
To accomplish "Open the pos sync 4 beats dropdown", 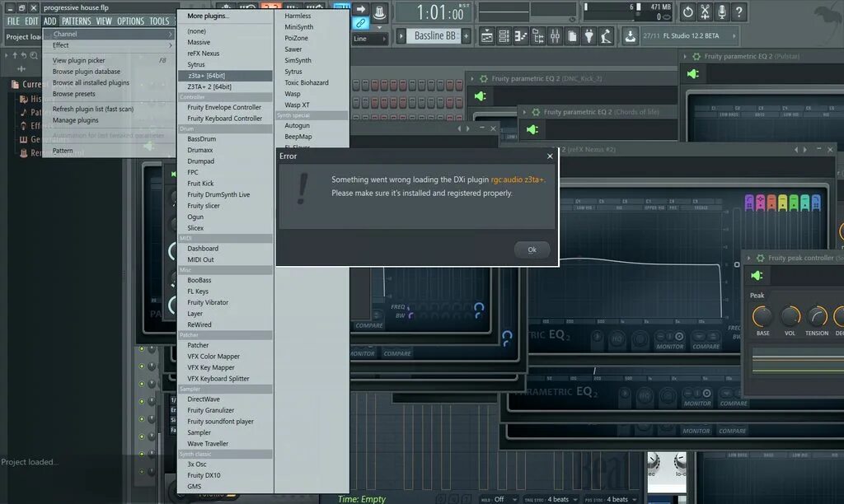I will pyautogui.click(x=611, y=499).
